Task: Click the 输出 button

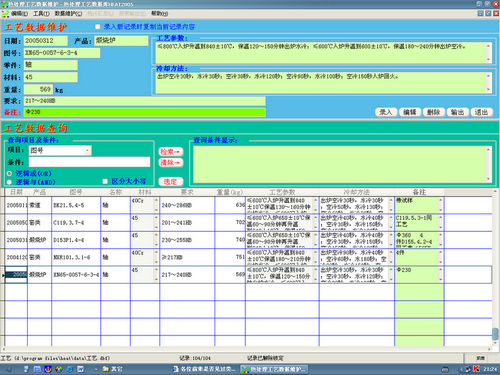Action: (x=457, y=112)
